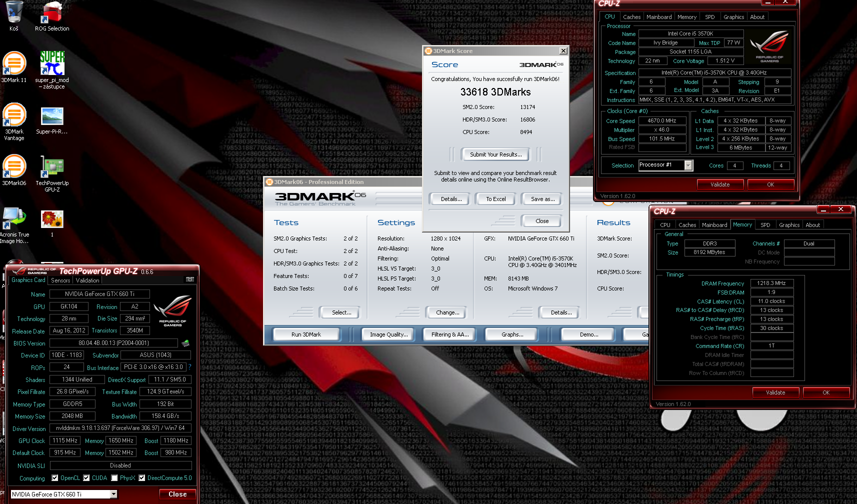Open Mainboard tab in top CPU-Z window
Screen dimensions: 857x504
[x=659, y=17]
